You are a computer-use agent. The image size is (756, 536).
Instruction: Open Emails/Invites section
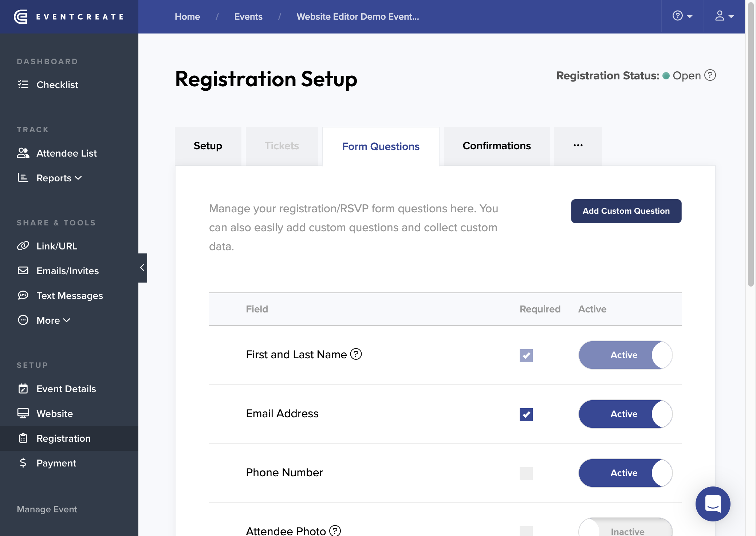coord(58,271)
